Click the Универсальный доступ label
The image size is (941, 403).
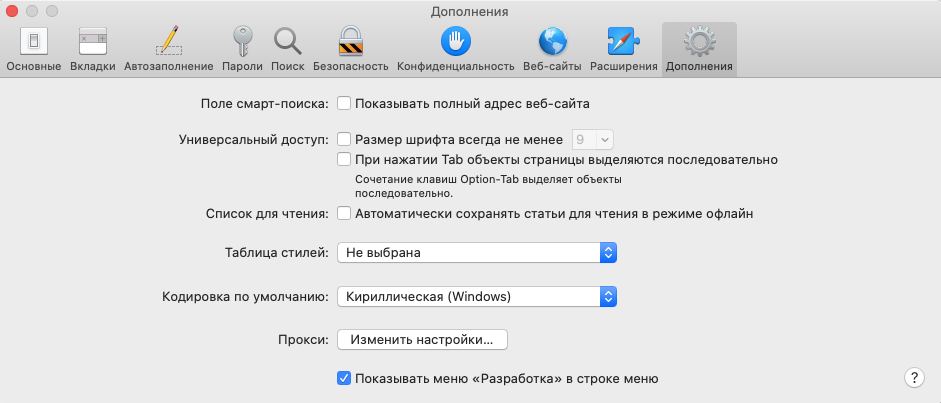pyautogui.click(x=254, y=140)
